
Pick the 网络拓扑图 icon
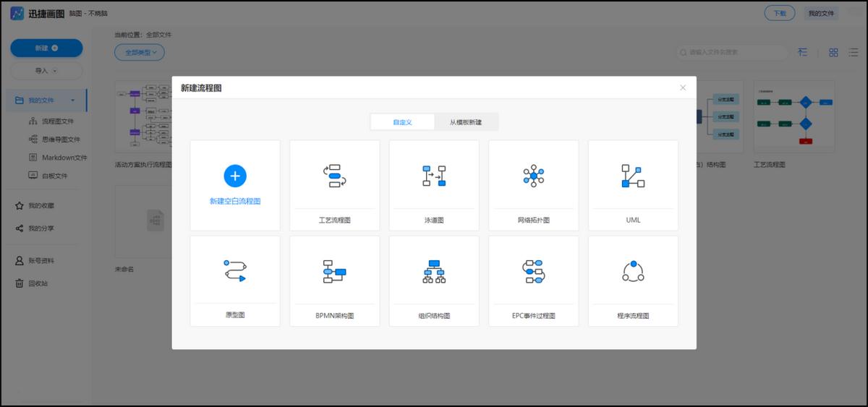(x=533, y=176)
